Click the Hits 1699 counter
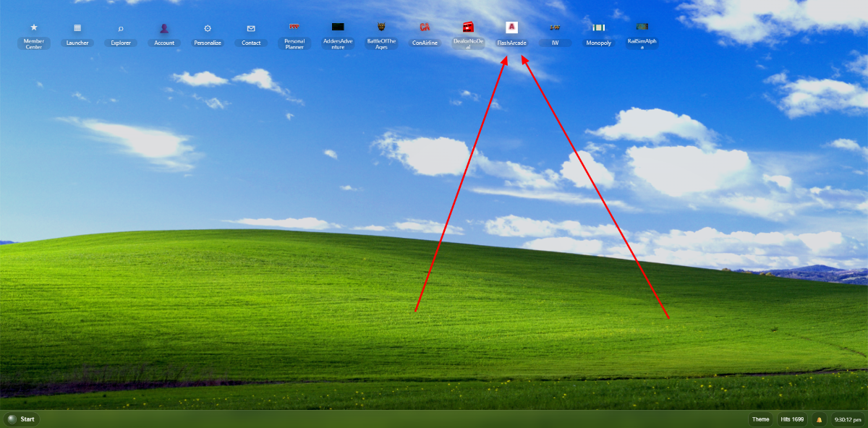This screenshot has height=428, width=868. 792,419
